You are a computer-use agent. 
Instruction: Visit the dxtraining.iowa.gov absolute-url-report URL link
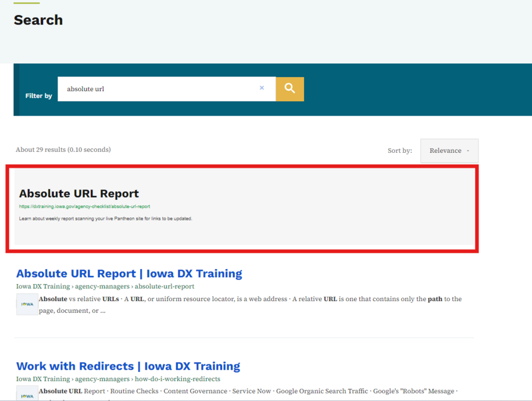pyautogui.click(x=85, y=206)
